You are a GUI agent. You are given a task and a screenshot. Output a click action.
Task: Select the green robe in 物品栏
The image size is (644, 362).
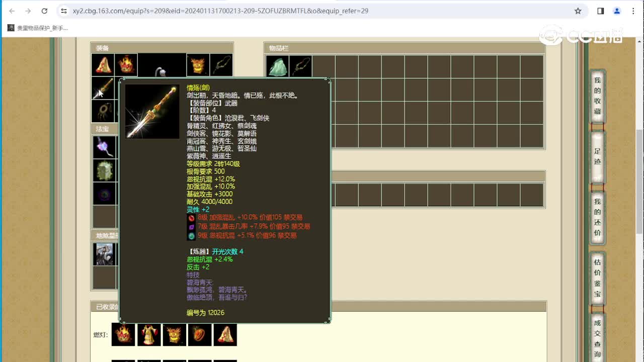pyautogui.click(x=278, y=66)
